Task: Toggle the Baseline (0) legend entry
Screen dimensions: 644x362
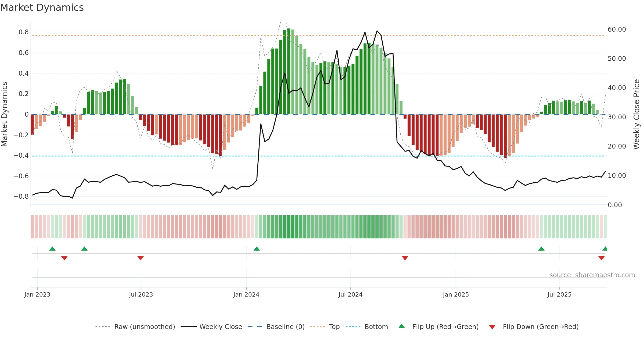Action: [x=276, y=327]
